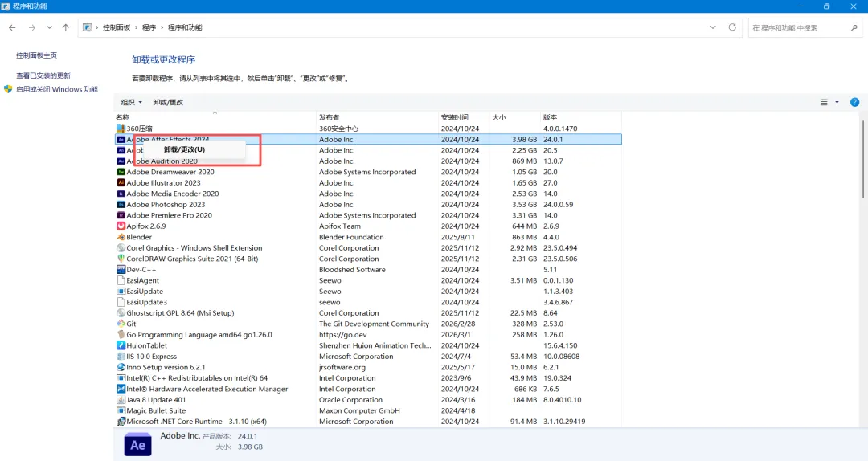Image resolution: width=868 pixels, height=461 pixels.
Task: Open the help question mark icon
Action: [x=854, y=102]
